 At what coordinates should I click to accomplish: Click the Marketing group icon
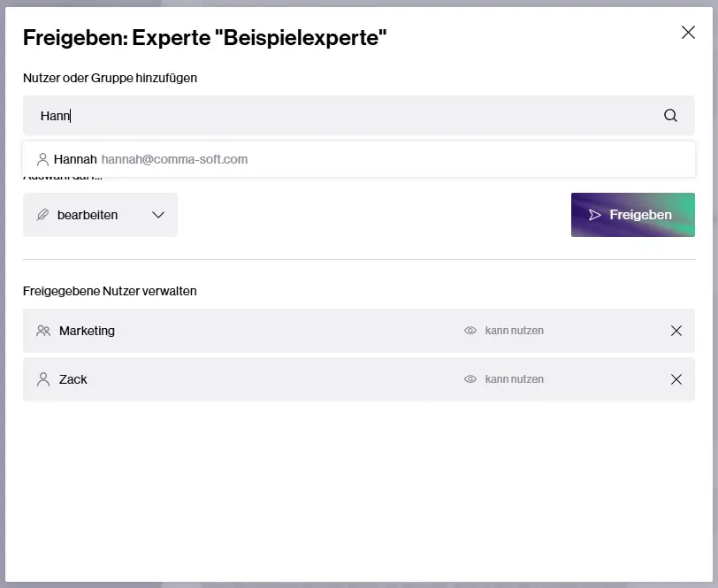tap(42, 331)
